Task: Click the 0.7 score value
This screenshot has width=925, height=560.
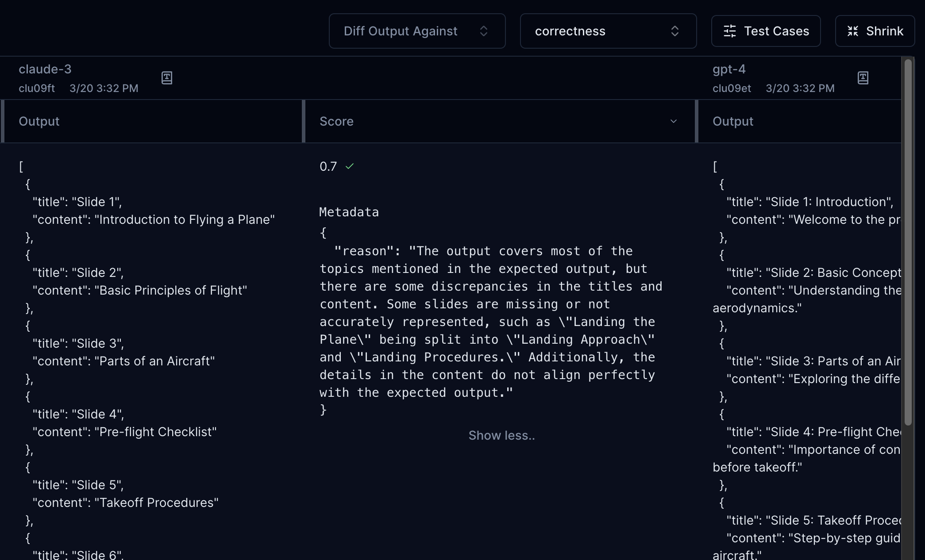Action: [328, 167]
